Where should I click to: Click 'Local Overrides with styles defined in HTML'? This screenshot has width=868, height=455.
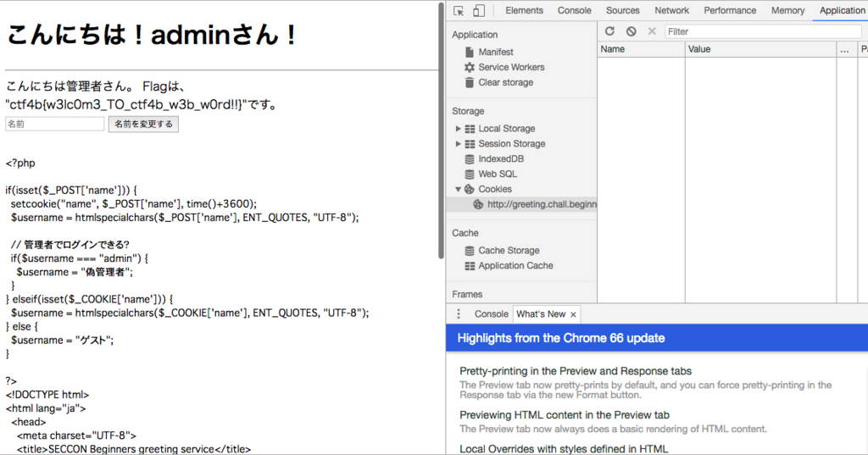click(564, 449)
